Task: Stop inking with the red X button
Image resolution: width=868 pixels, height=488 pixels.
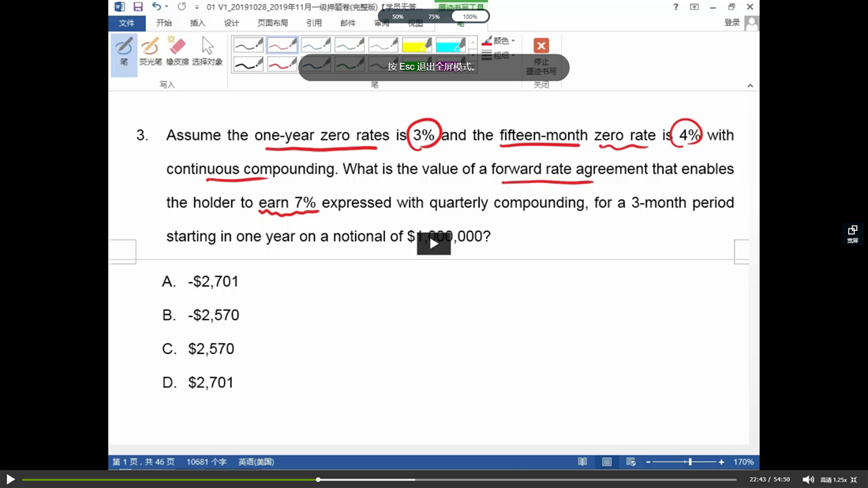Action: coord(541,46)
